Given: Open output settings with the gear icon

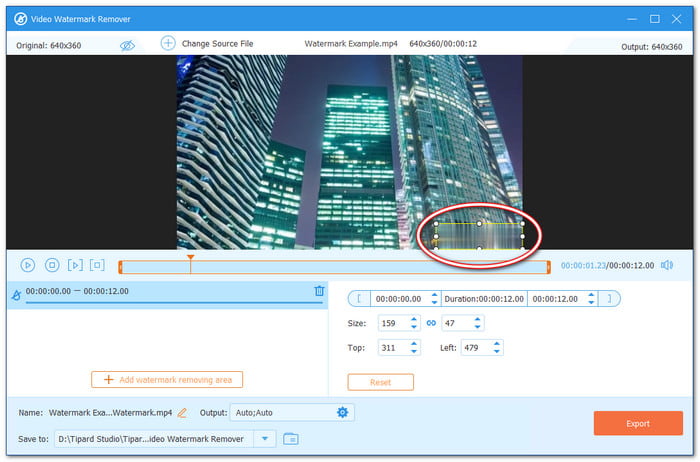Looking at the screenshot, I should click(342, 412).
